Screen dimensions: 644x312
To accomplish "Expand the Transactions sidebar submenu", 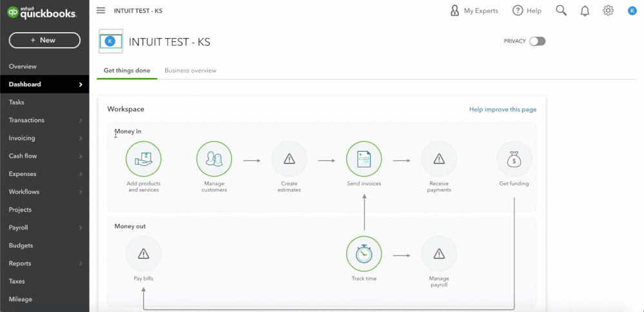I will click(x=44, y=121).
